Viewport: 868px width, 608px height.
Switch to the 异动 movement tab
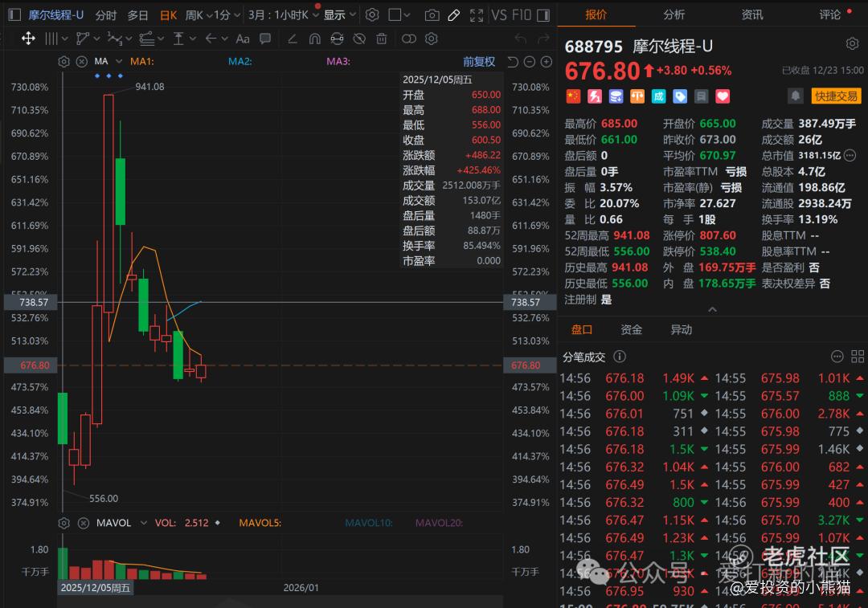click(x=682, y=330)
